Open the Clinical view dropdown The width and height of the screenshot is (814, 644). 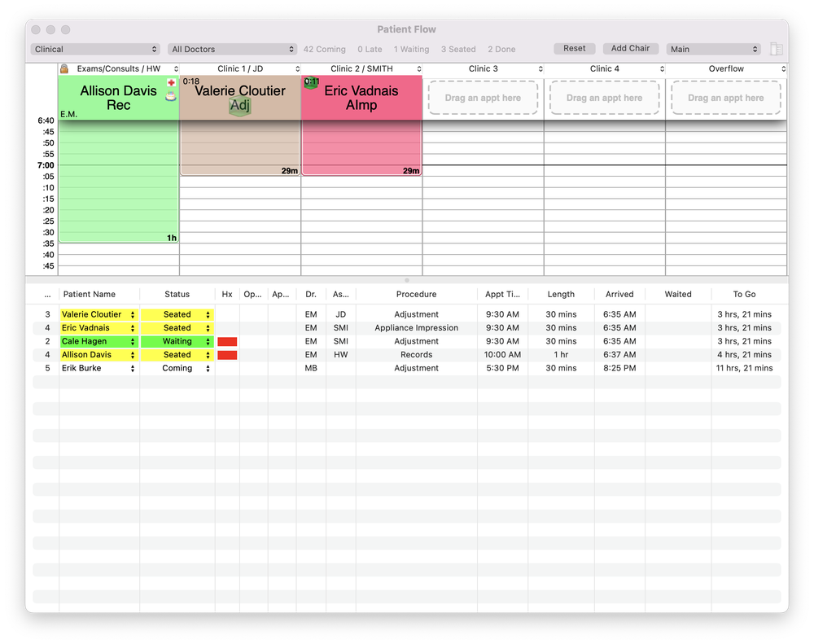point(95,50)
